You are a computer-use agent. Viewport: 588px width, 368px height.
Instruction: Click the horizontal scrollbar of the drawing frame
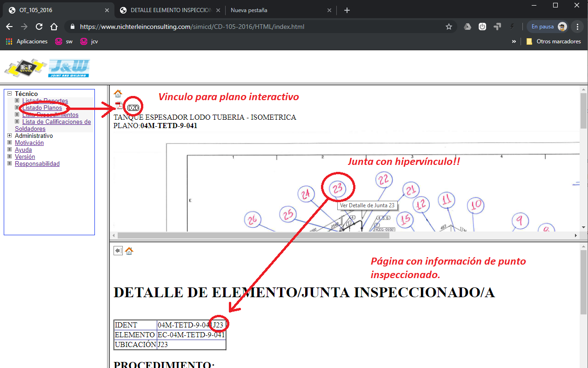[x=254, y=236]
